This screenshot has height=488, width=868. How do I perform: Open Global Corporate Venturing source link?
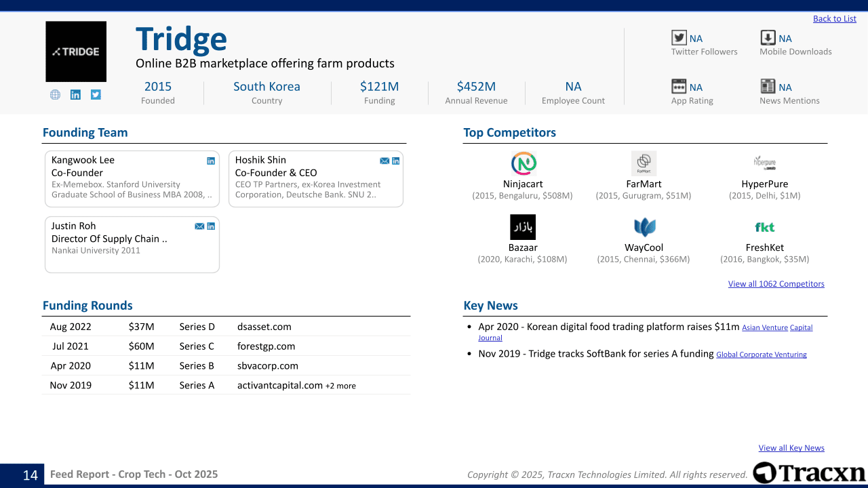pos(761,354)
